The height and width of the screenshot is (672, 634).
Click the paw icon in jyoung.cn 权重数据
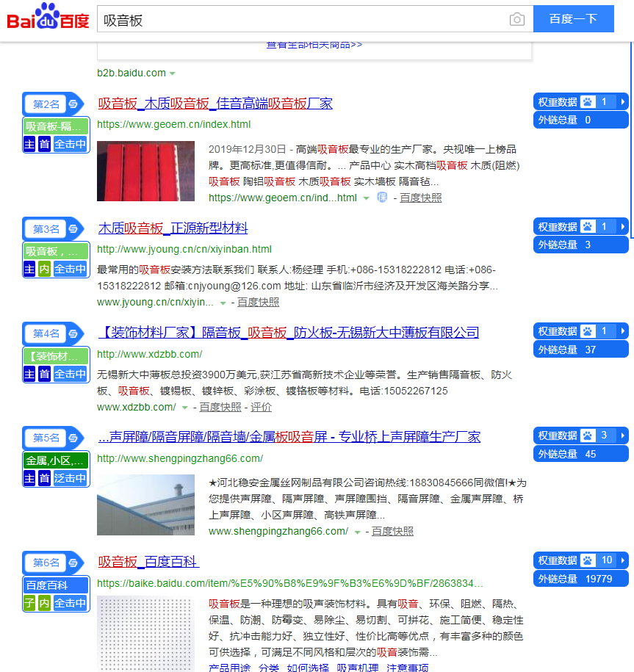tap(588, 227)
